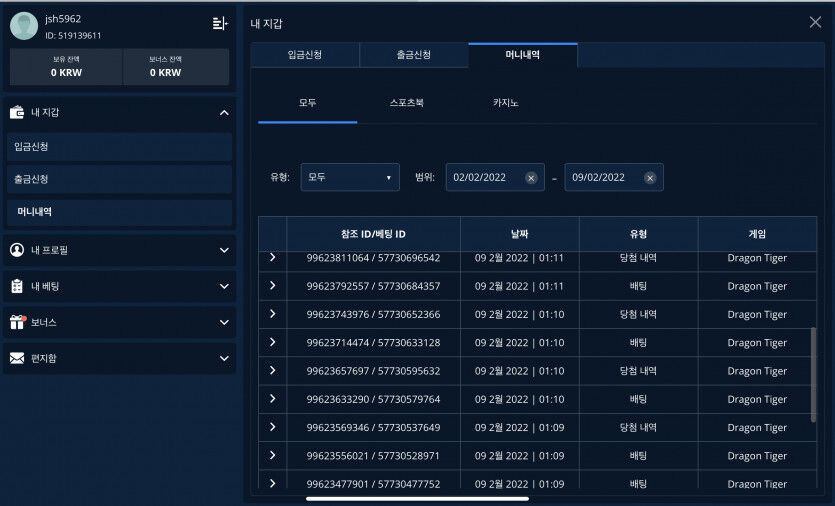Switch to the 입금신청 tab
The height and width of the screenshot is (506, 835).
point(305,55)
